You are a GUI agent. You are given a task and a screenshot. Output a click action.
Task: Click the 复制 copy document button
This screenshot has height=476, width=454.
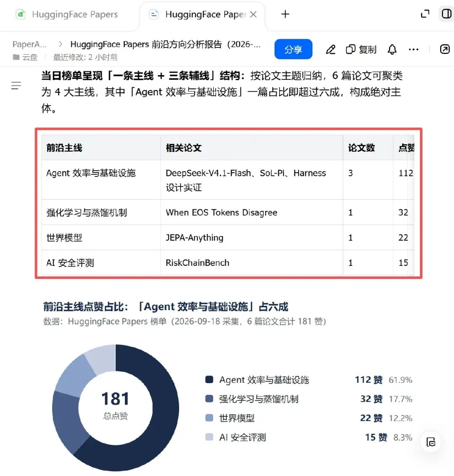361,49
